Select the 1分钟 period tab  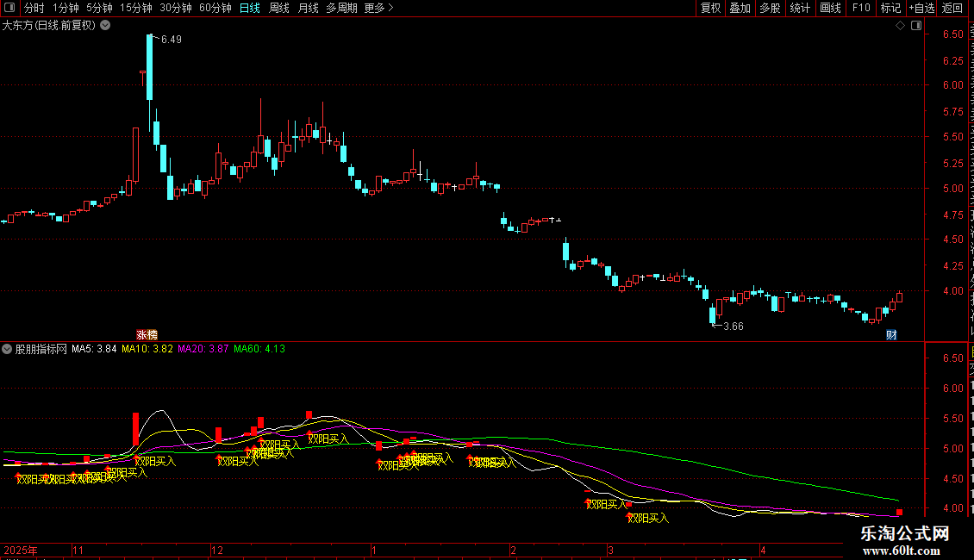pos(66,8)
